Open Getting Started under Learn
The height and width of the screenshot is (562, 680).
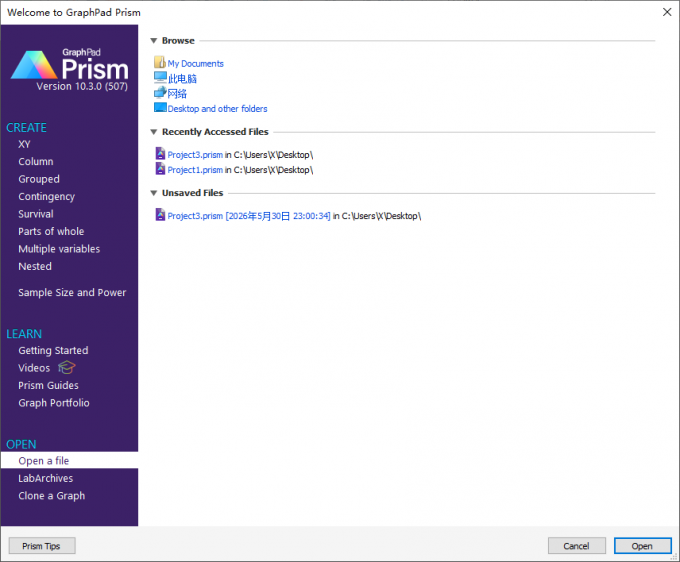(53, 350)
